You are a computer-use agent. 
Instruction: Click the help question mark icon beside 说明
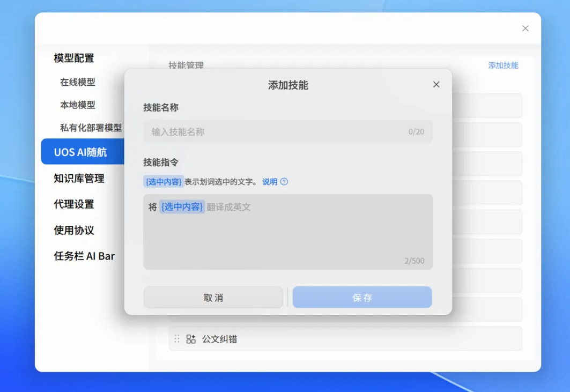(284, 181)
